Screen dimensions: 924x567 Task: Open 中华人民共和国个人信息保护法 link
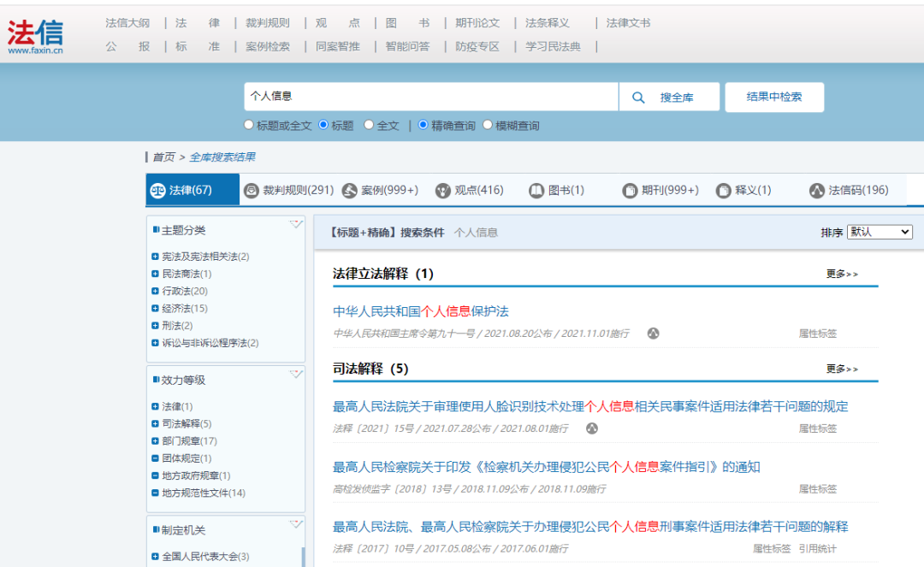tap(420, 311)
